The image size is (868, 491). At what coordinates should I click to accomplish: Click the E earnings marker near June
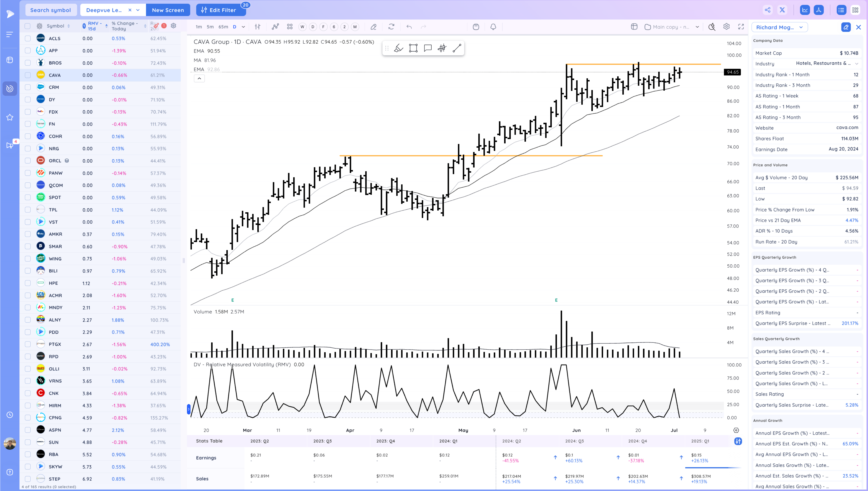coord(556,300)
